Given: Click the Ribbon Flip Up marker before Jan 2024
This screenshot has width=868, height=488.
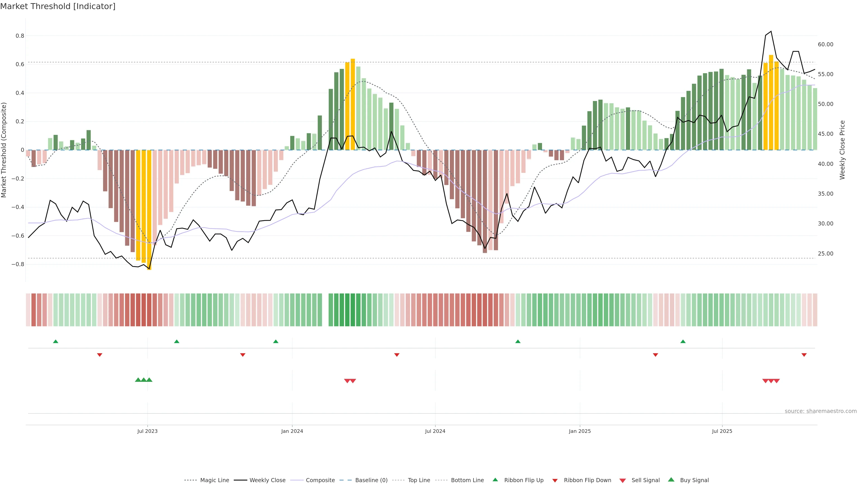Looking at the screenshot, I should [x=276, y=342].
